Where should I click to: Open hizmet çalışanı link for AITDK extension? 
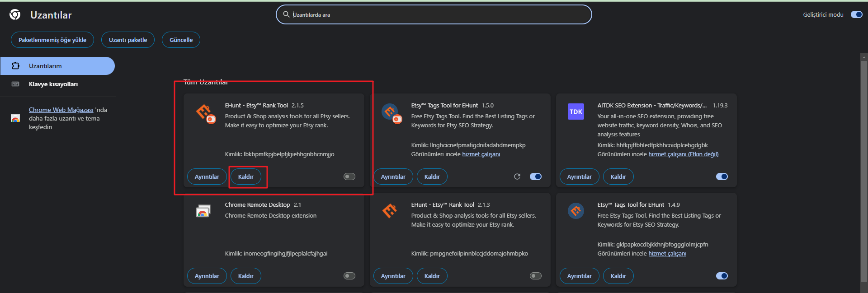(683, 154)
